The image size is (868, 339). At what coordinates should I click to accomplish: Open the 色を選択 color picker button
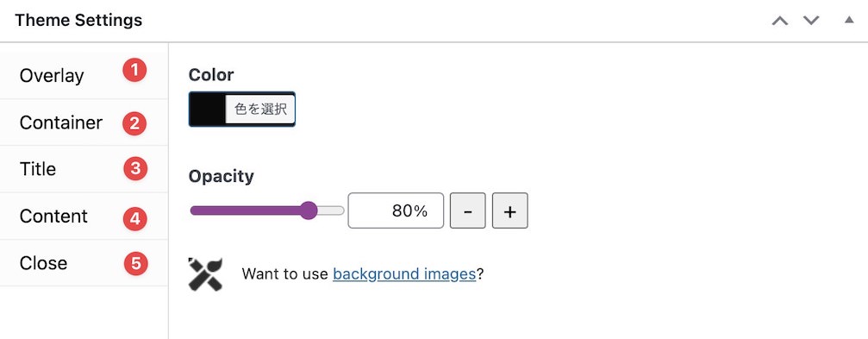pyautogui.click(x=260, y=110)
